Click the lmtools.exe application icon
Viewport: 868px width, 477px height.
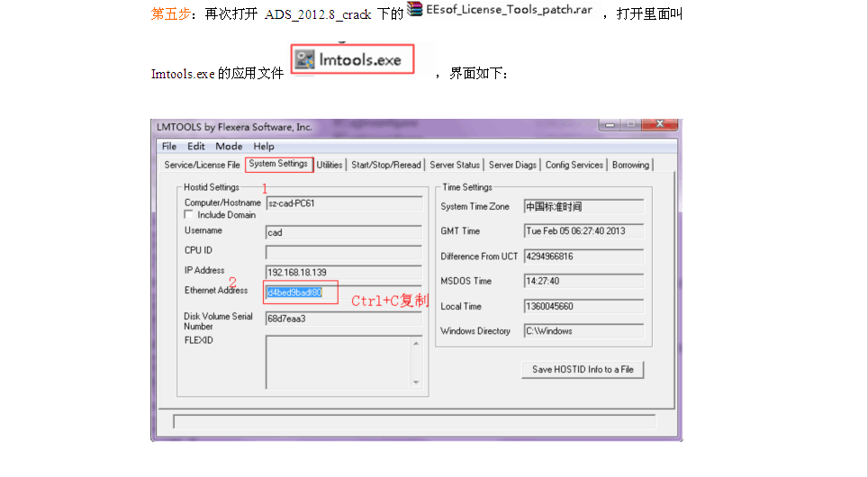pos(304,59)
